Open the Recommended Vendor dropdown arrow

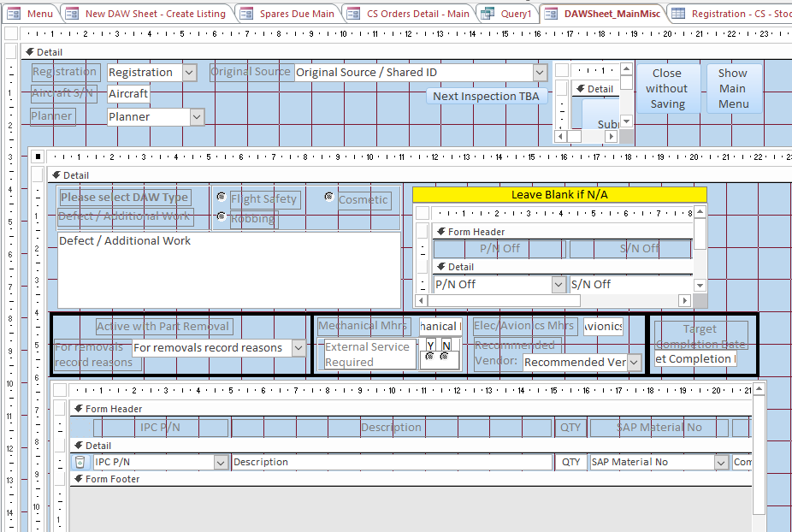pyautogui.click(x=634, y=363)
